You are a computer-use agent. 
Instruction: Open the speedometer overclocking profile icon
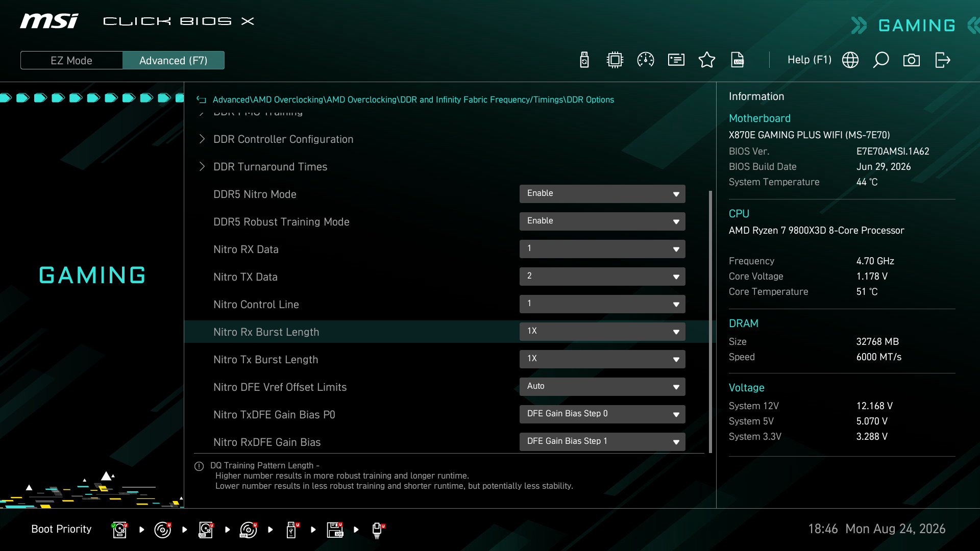point(646,60)
